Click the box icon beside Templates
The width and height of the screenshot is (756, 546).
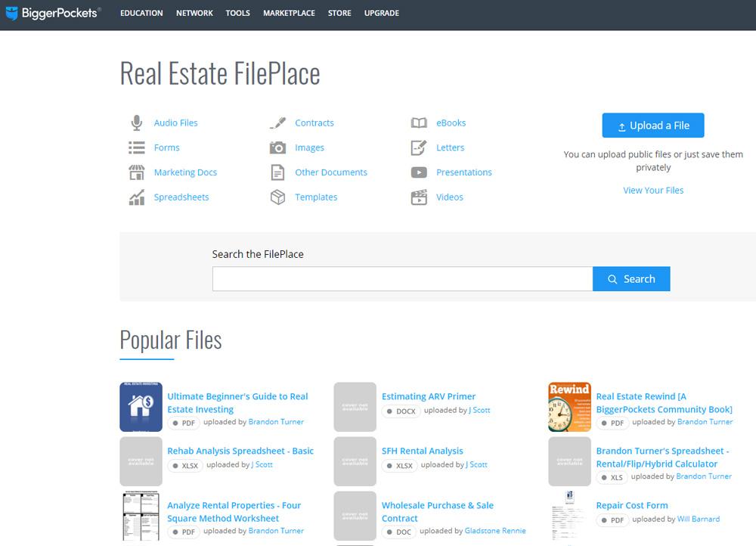[277, 197]
